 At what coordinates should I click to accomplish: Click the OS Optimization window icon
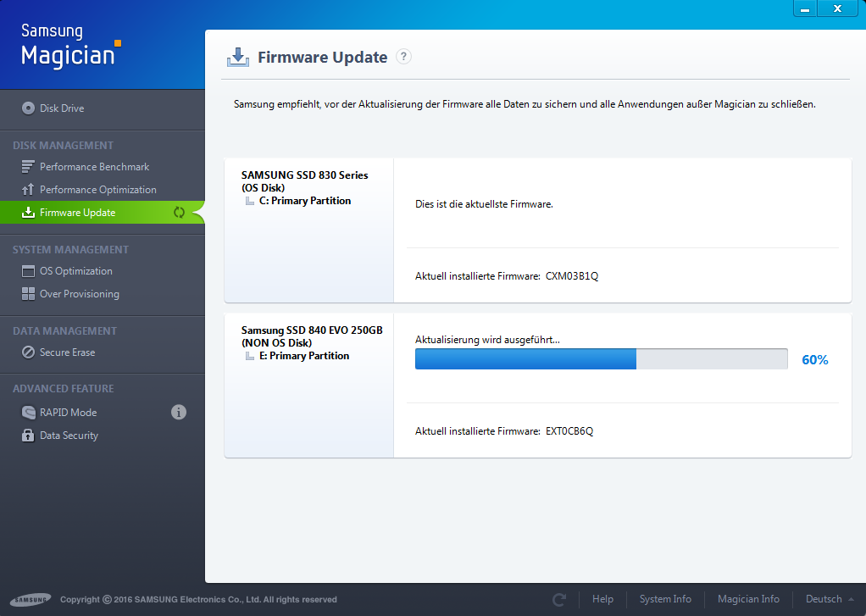tap(28, 271)
